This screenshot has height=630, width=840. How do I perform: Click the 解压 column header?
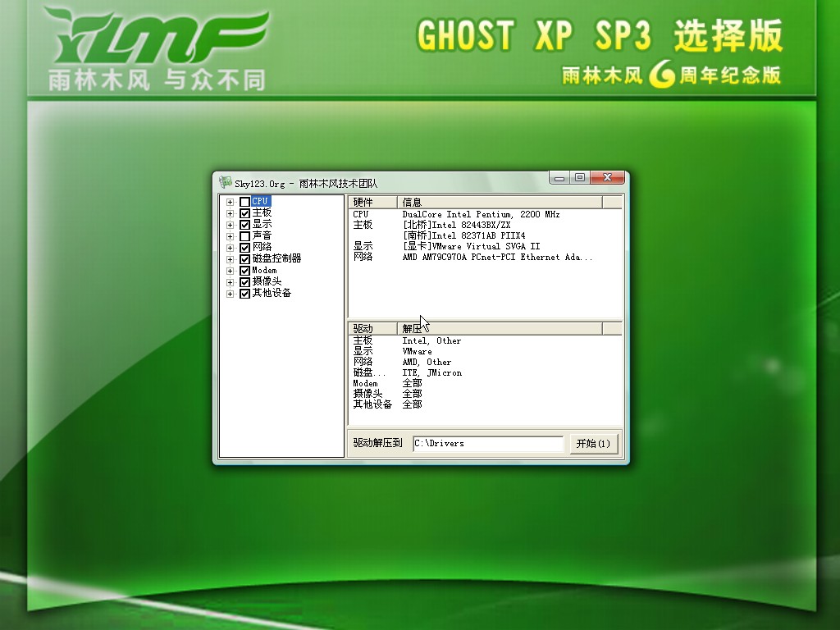pos(500,328)
